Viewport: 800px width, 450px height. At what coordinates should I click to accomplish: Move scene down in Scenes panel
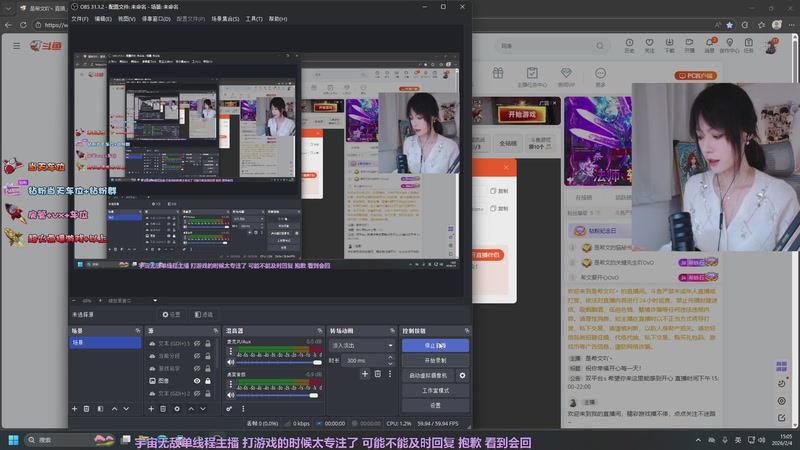126,409
